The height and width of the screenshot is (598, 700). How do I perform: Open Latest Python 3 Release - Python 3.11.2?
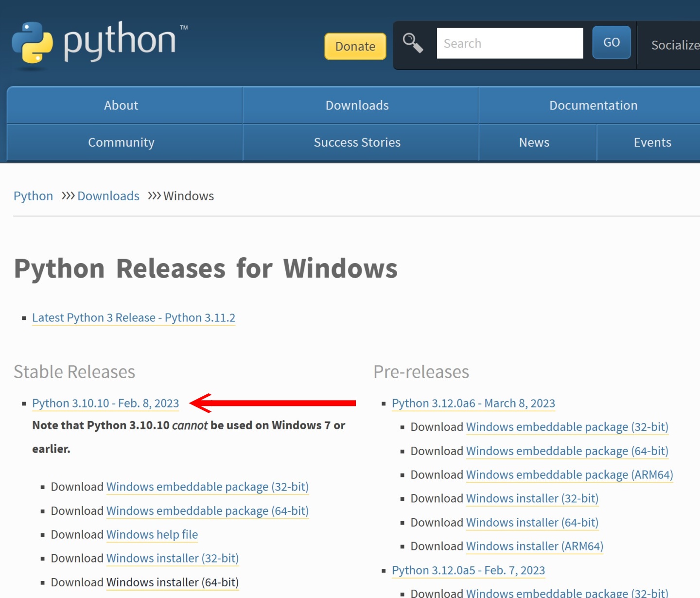coord(134,317)
